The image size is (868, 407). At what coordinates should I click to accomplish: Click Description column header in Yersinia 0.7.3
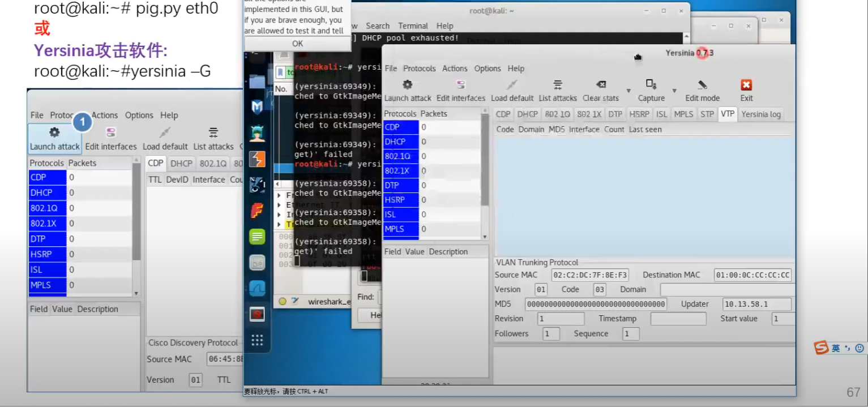(x=448, y=252)
